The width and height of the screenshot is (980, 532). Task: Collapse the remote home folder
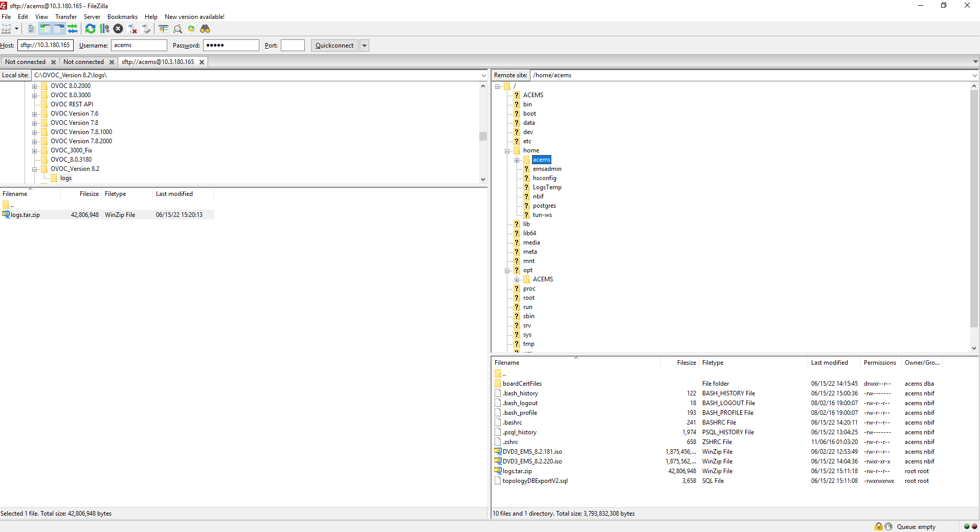coord(507,151)
